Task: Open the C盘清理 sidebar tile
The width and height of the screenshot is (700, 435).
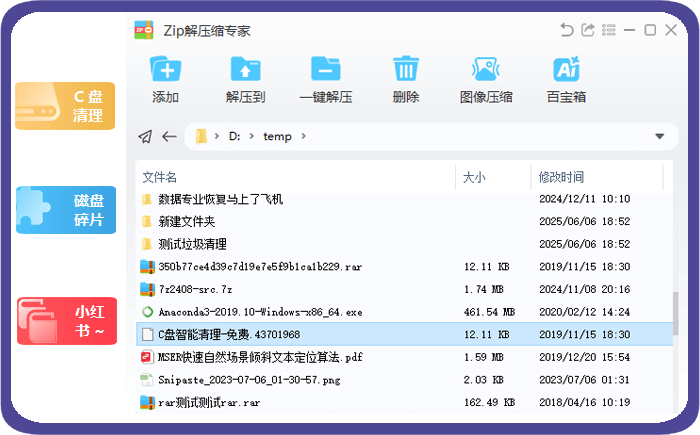Action: coord(65,106)
